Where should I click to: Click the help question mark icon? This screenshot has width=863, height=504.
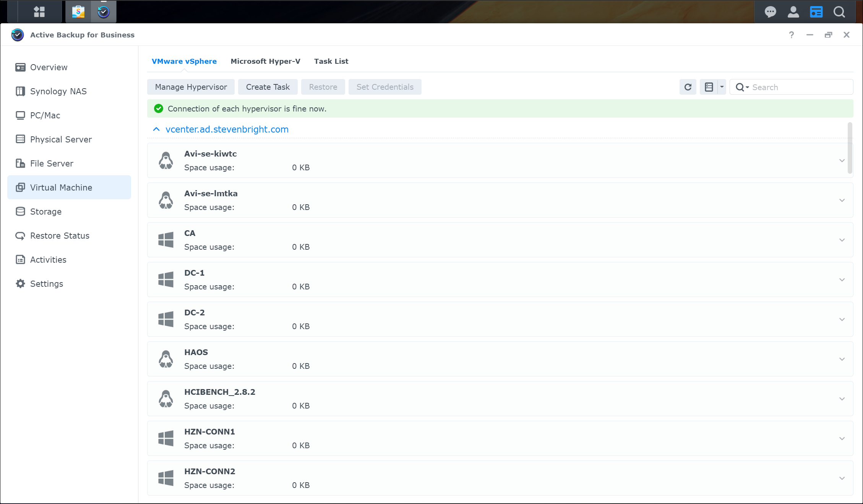pos(792,35)
